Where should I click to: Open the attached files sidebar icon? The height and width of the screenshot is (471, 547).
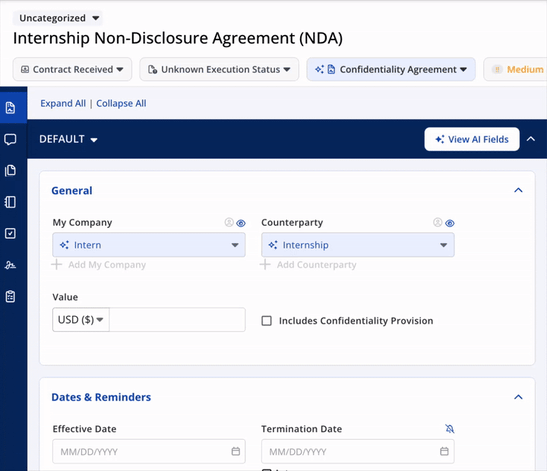click(x=10, y=171)
